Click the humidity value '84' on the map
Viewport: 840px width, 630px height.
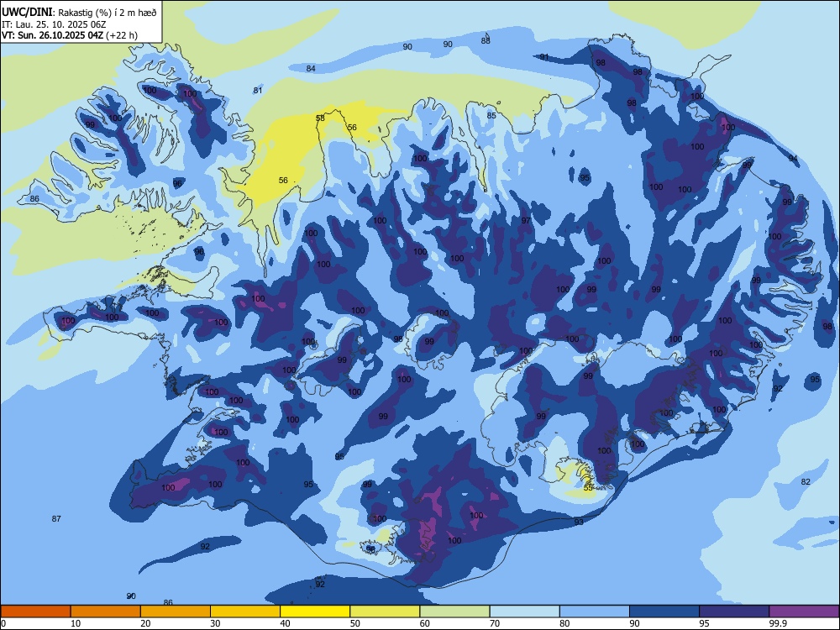tap(311, 68)
